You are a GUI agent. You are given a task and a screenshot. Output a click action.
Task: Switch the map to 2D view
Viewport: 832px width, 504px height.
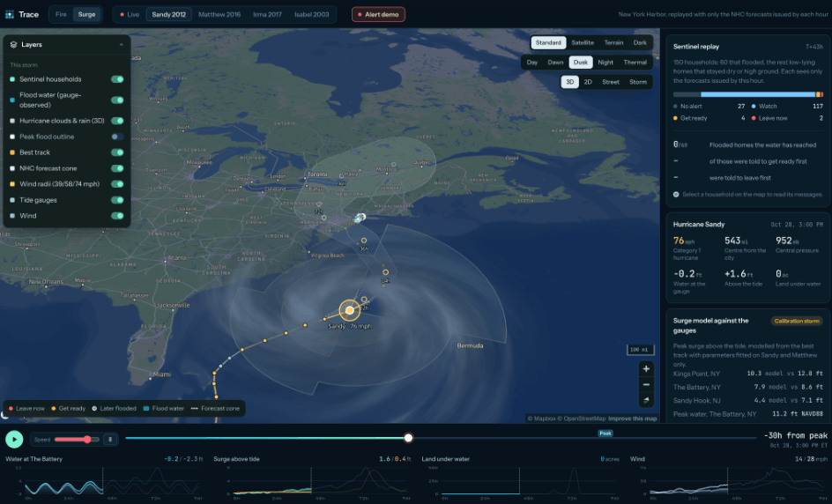[588, 82]
